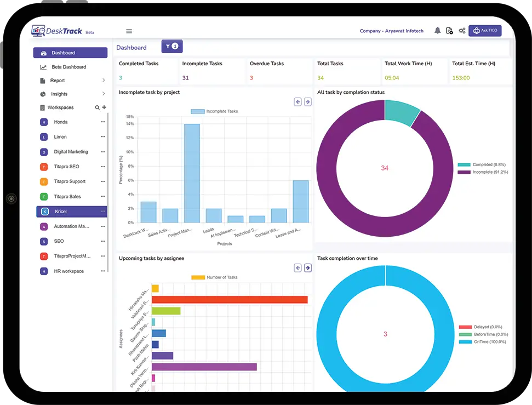
Task: Open the Beta Dashboard menu item
Action: tap(68, 67)
